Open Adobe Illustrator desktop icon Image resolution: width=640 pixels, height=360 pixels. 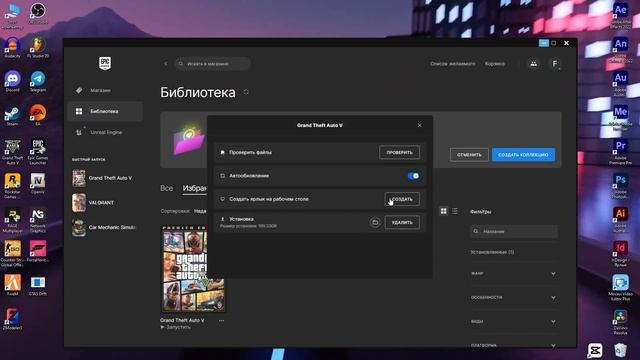(x=620, y=220)
